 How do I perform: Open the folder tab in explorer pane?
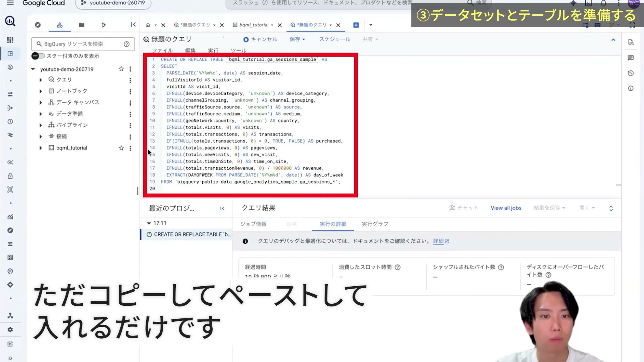point(82,25)
